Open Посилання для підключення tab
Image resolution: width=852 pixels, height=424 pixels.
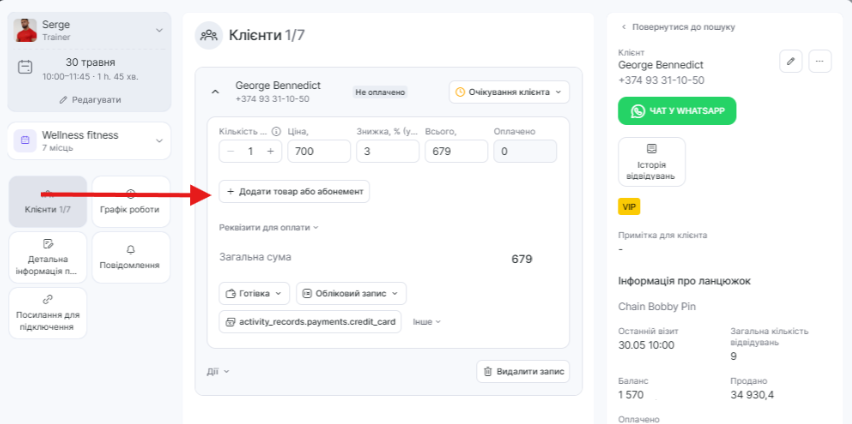click(48, 312)
